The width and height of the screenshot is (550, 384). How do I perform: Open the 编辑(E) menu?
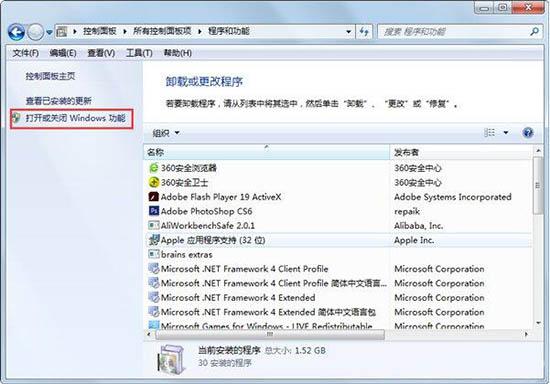(63, 53)
